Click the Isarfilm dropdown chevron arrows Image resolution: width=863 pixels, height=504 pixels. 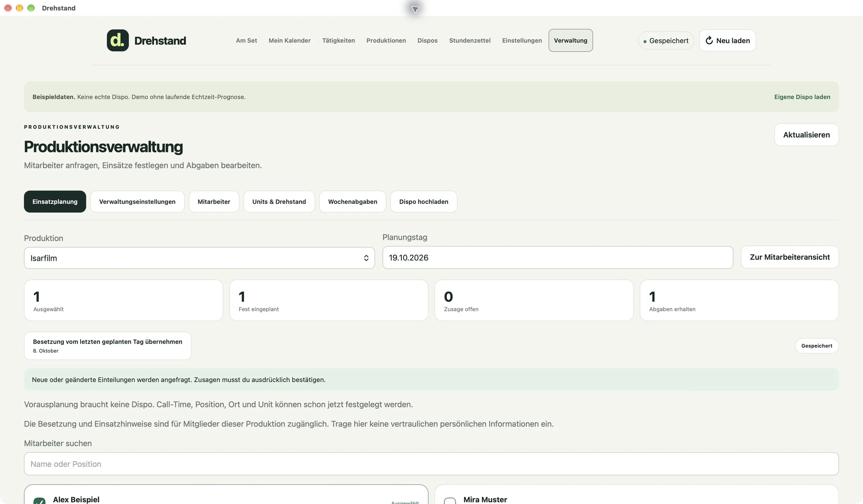(366, 258)
